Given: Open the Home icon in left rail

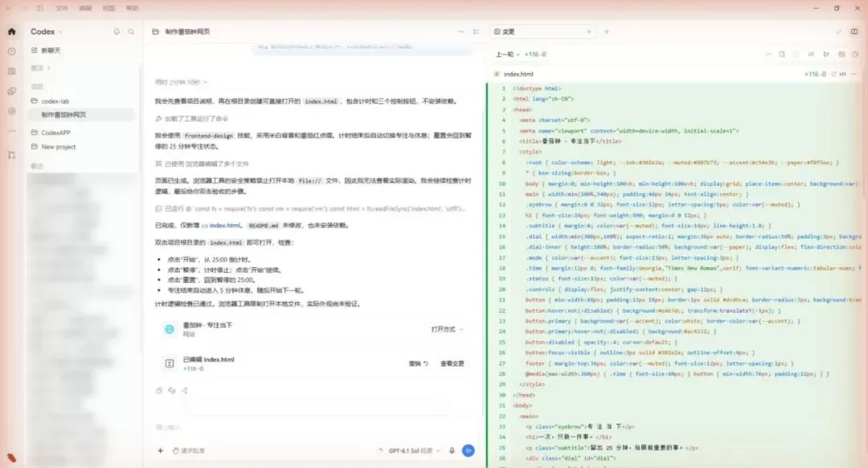Looking at the screenshot, I should point(11,31).
